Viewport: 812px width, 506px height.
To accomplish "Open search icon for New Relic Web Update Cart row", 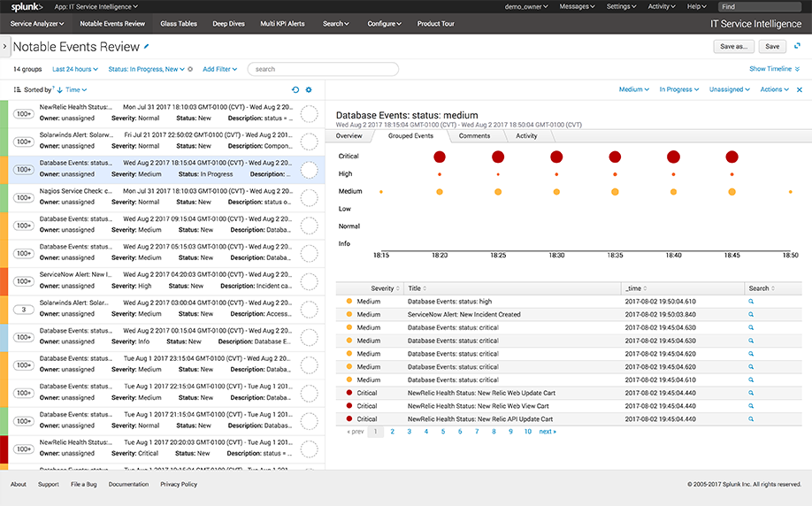I will tap(751, 393).
